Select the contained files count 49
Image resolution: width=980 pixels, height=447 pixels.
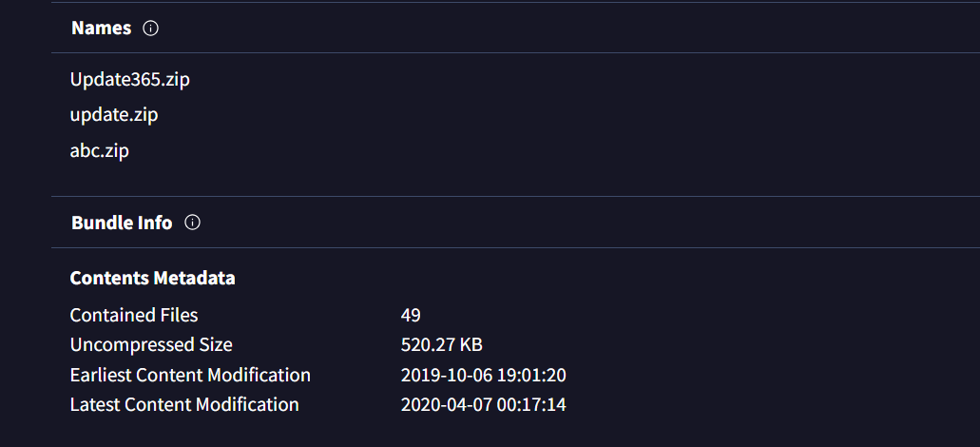click(411, 315)
